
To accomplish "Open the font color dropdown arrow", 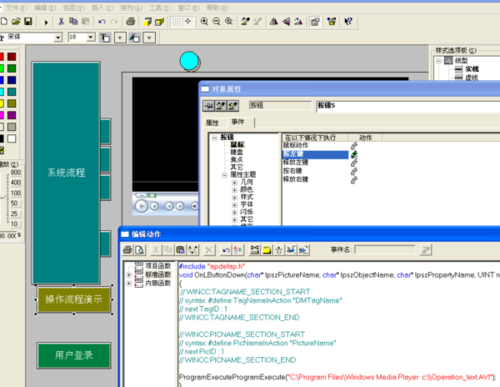I will click(120, 38).
